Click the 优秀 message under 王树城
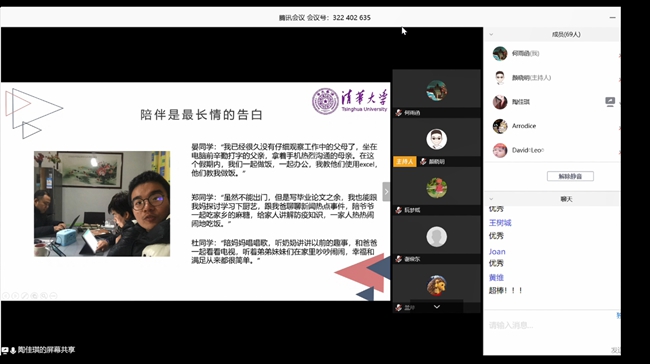Screen dimensions: 650x364 pyautogui.click(x=496, y=236)
